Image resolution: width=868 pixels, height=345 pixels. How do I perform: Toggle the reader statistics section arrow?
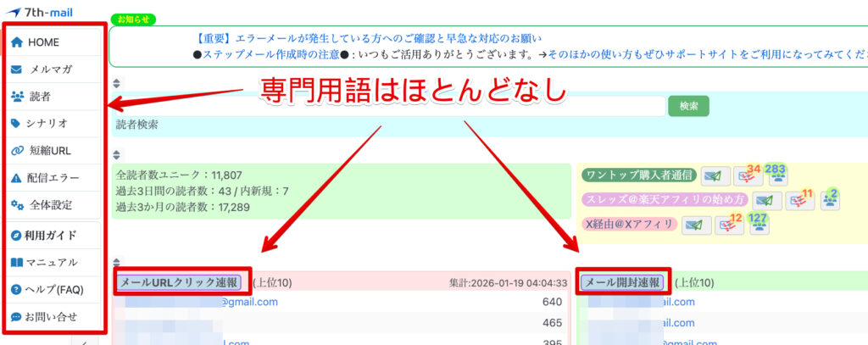pyautogui.click(x=117, y=156)
